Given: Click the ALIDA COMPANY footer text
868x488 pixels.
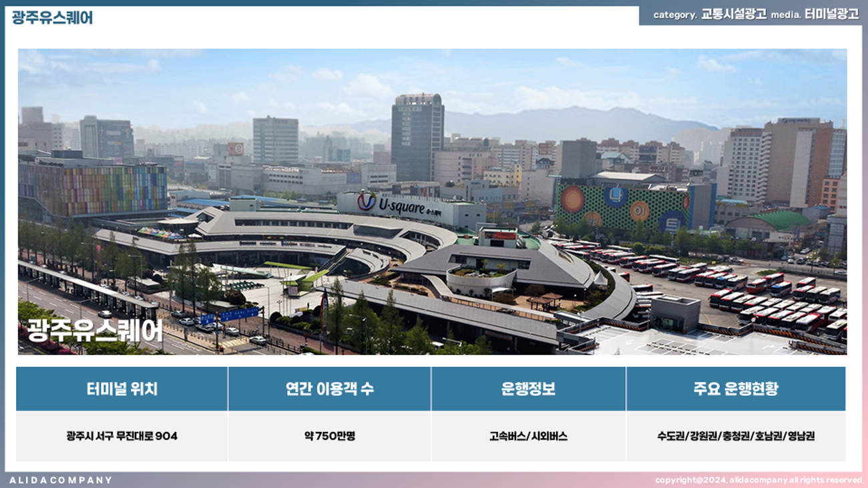Looking at the screenshot, I should click(61, 480).
